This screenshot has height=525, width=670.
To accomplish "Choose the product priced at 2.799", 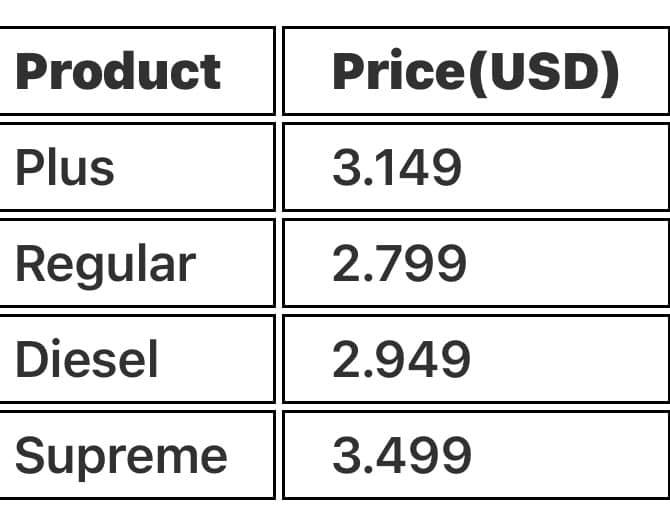I will tap(105, 263).
